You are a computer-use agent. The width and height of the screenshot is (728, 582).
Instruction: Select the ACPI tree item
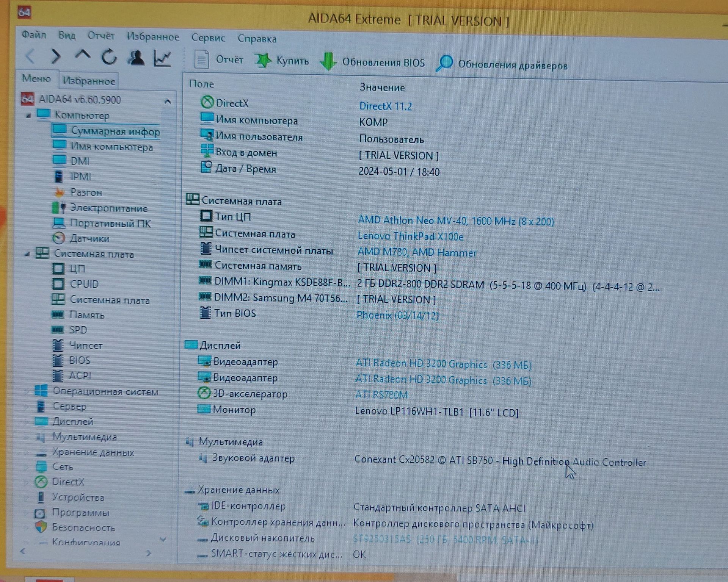80,375
